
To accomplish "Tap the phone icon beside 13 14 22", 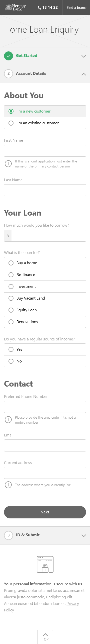I will (39, 8).
